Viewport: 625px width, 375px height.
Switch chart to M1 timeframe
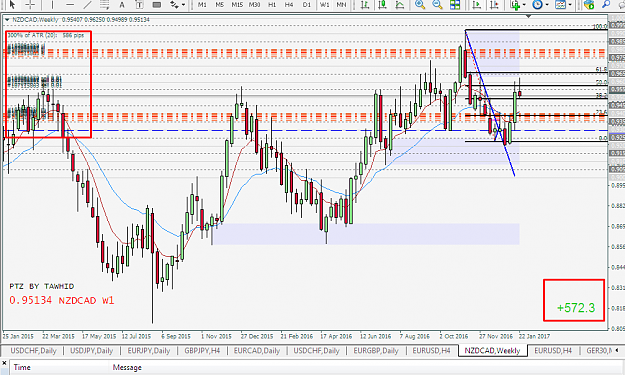202,4
